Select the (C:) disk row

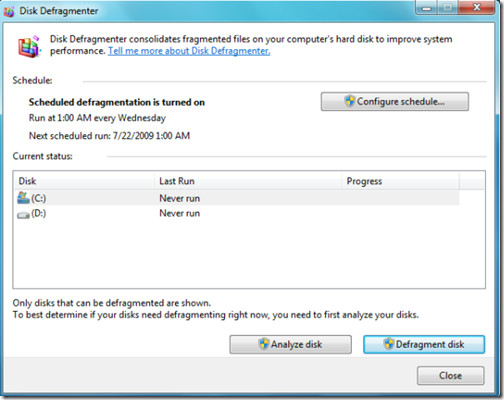(x=237, y=198)
